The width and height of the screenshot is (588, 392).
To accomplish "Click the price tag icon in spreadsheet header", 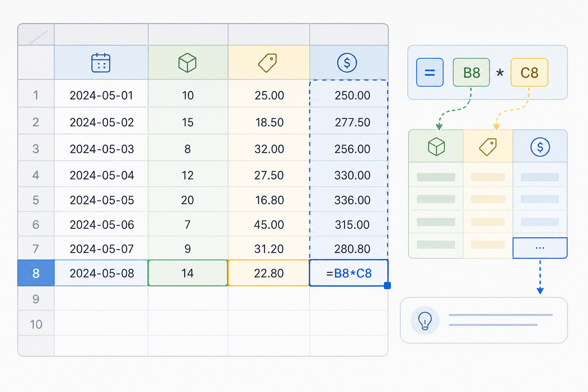I will coord(268,63).
